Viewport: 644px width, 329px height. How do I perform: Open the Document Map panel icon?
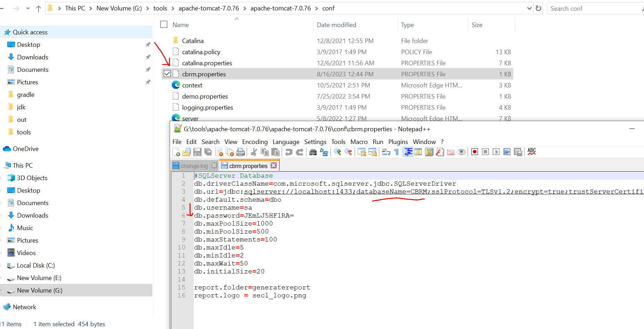(429, 152)
